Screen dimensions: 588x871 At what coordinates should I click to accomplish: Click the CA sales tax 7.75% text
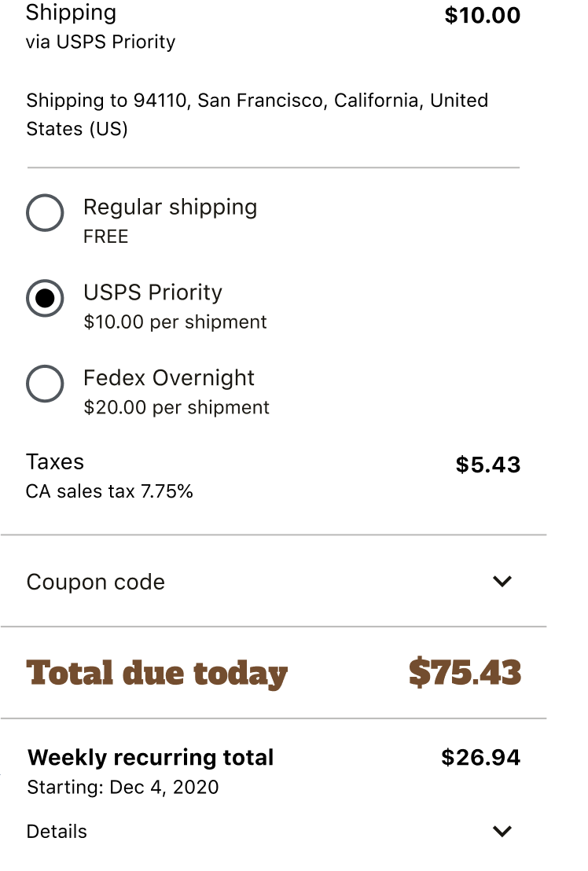pos(108,491)
